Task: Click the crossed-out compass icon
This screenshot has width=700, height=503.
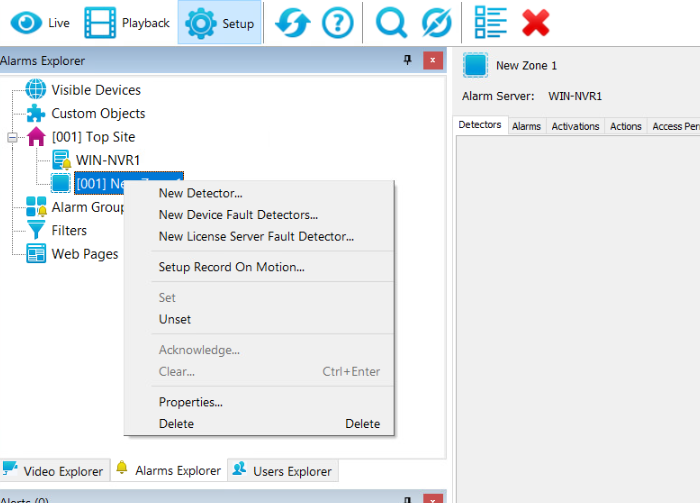Action: (x=436, y=23)
